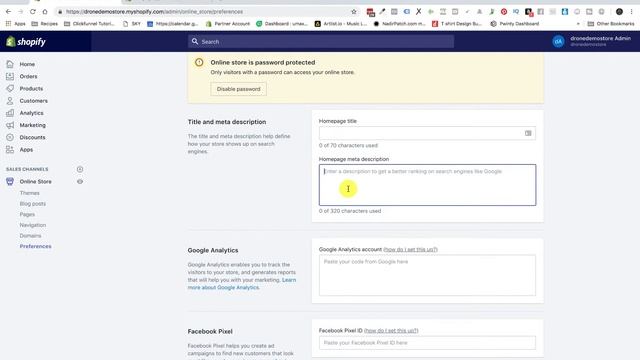This screenshot has width=640, height=360.
Task: Open the Clickfunnel Tutori... bookmark folder
Action: click(89, 24)
